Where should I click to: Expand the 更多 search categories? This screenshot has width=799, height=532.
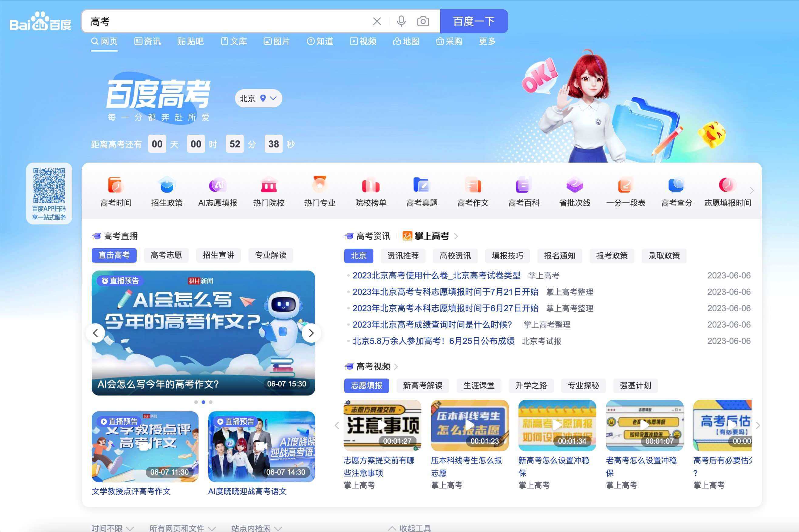[487, 41]
